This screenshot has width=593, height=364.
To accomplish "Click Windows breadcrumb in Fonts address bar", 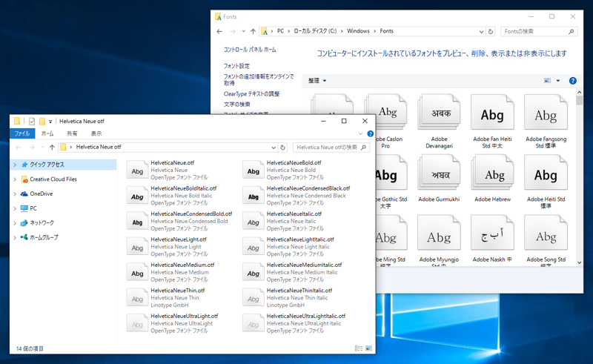I will [358, 31].
